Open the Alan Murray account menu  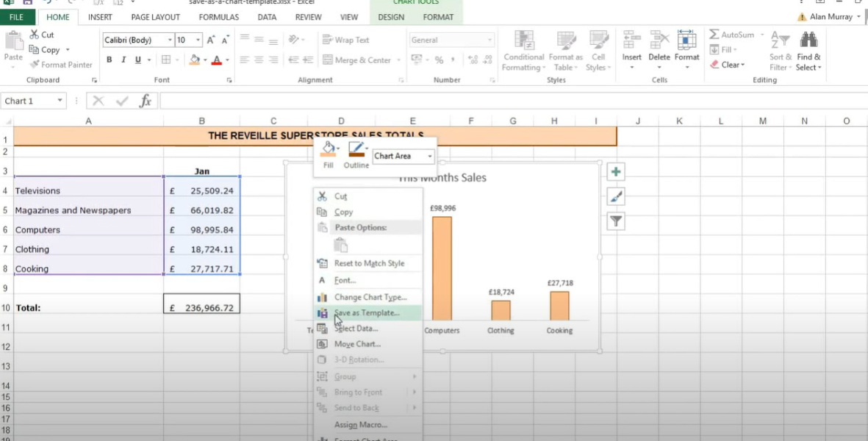click(831, 17)
